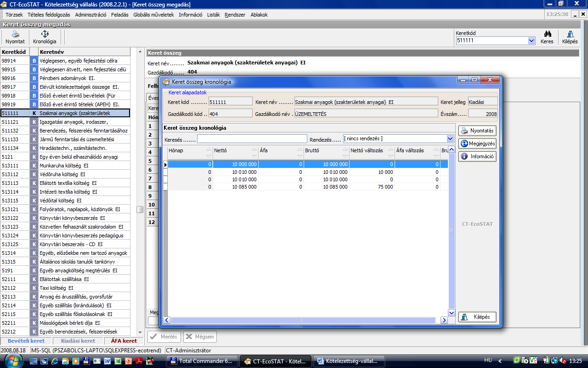Click the Áfa column sort arrows
This screenshot has width=588, height=368.
click(300, 153)
